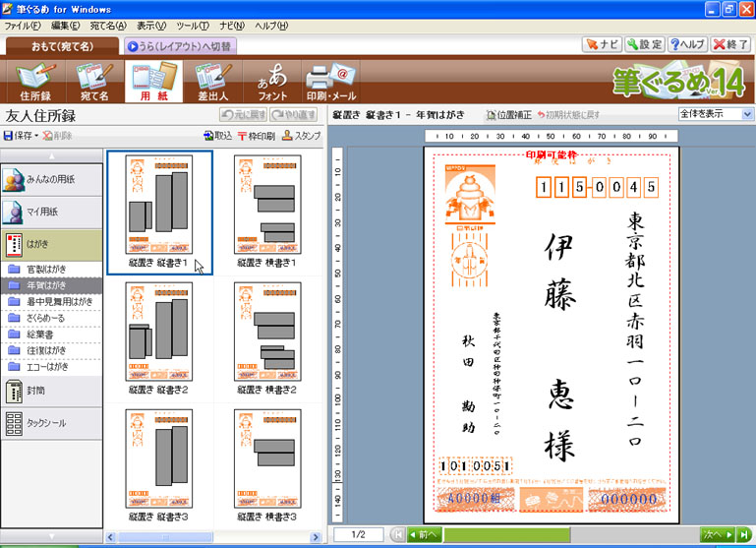Switch to the うら(レイアウト)へ切替 tab
The width and height of the screenshot is (756, 548).
click(179, 45)
